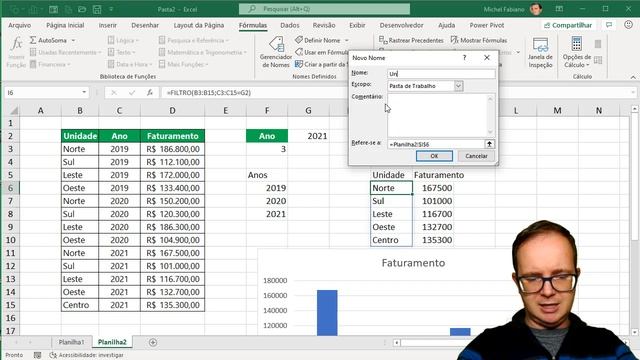The image size is (640, 360).
Task: Open Mais Funções button
Action: tap(183, 64)
